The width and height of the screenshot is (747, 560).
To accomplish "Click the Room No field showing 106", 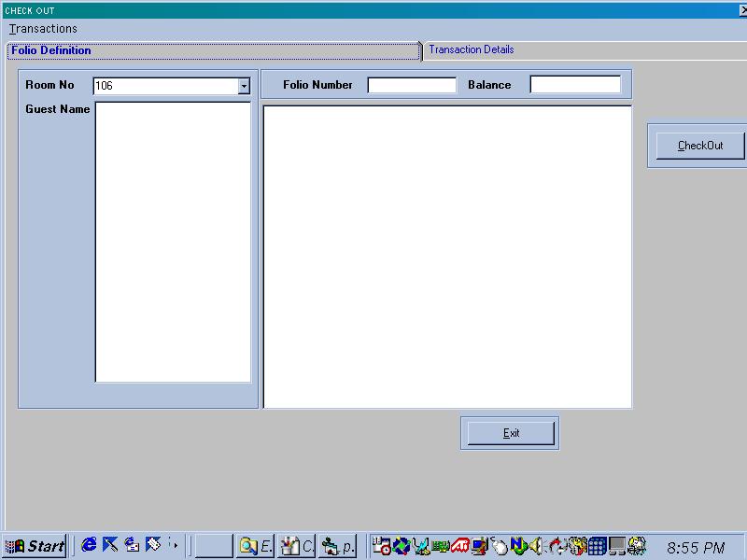I will [x=166, y=86].
